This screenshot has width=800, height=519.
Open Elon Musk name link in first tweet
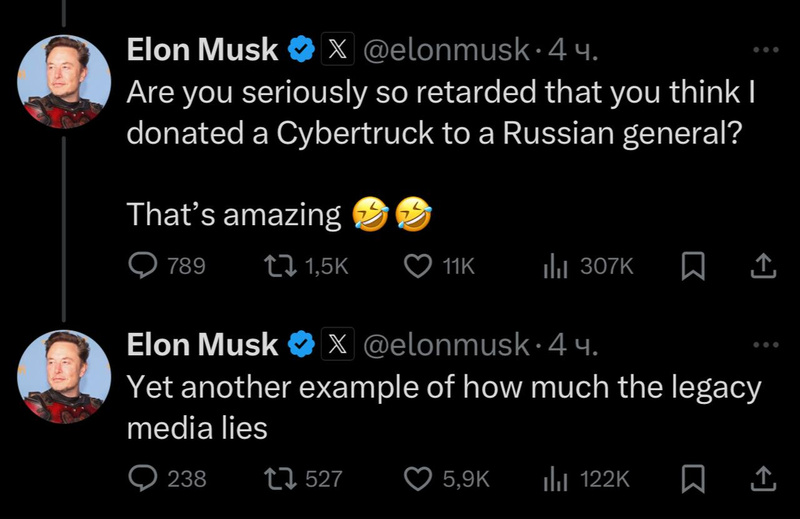202,50
